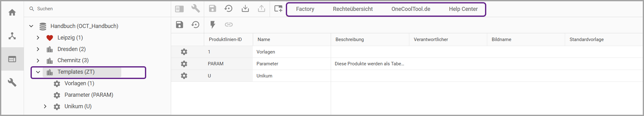644x116 pixels.
Task: Click the restore history icon in the top toolbar
Action: [x=228, y=9]
